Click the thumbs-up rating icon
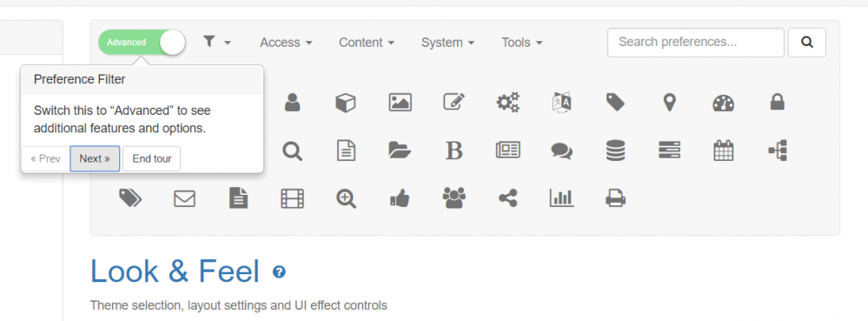 pos(400,198)
